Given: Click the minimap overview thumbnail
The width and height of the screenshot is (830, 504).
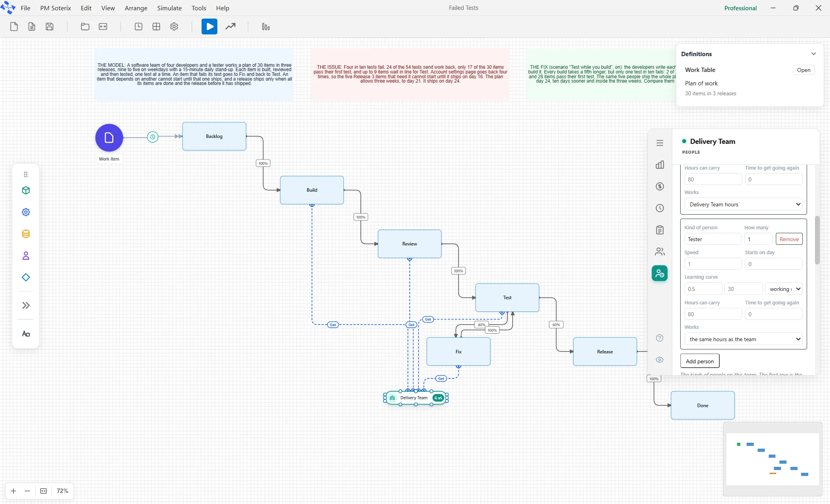Looking at the screenshot, I should click(772, 459).
